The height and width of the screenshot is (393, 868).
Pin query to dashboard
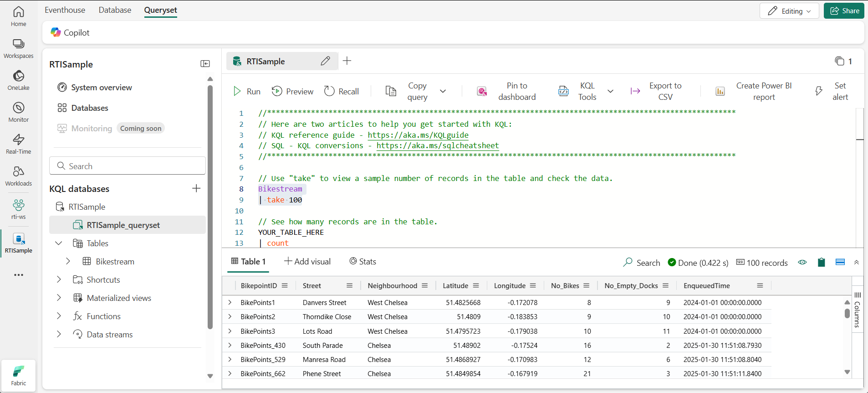coord(506,91)
